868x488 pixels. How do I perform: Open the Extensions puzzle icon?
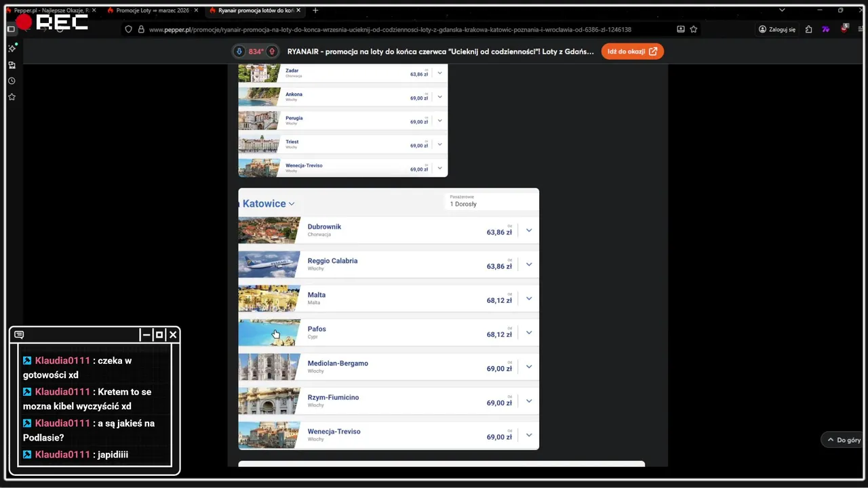click(x=808, y=29)
